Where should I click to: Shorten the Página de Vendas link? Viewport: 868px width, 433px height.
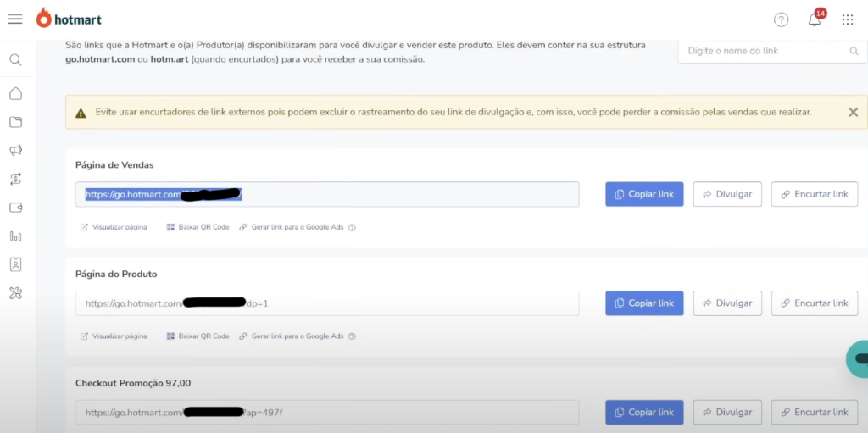click(x=815, y=194)
